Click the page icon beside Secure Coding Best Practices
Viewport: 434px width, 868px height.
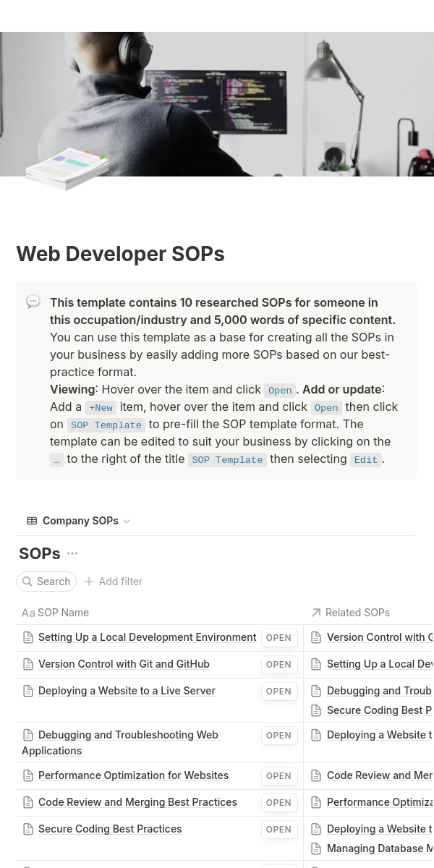click(28, 829)
